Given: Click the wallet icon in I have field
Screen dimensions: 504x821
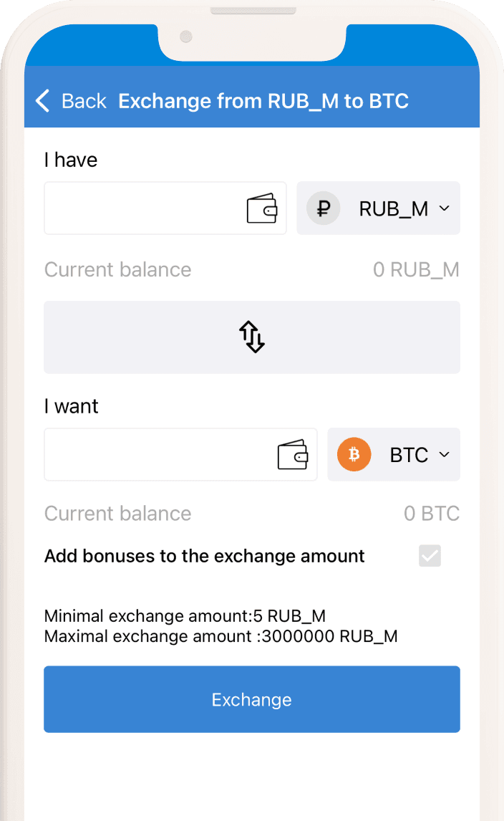Looking at the screenshot, I should point(262,208).
